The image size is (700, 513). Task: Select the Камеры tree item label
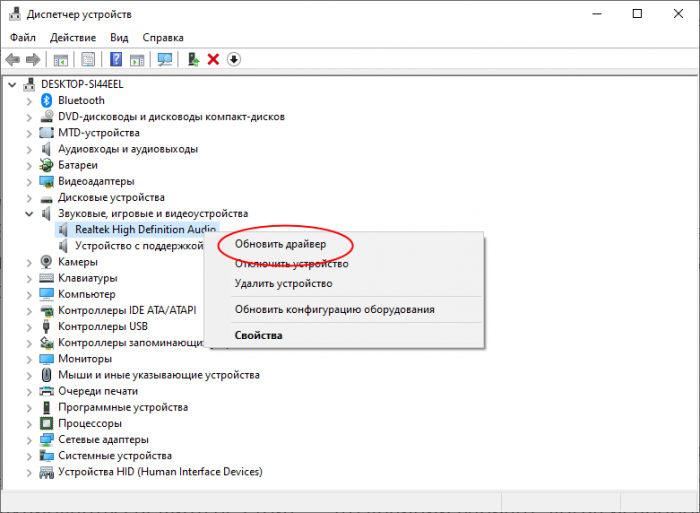78,262
